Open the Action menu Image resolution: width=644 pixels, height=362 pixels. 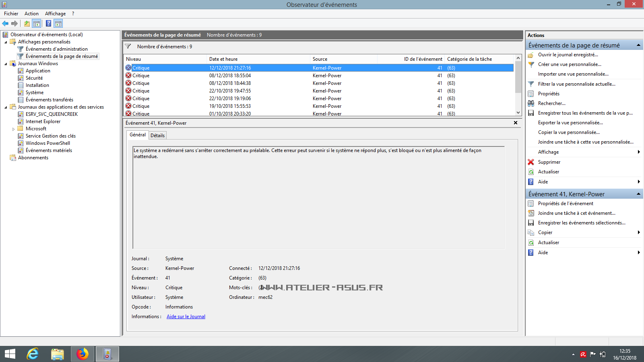31,14
